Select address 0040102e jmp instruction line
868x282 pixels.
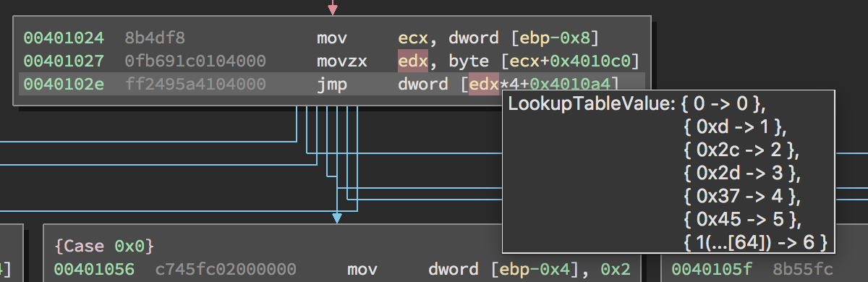coord(64,84)
